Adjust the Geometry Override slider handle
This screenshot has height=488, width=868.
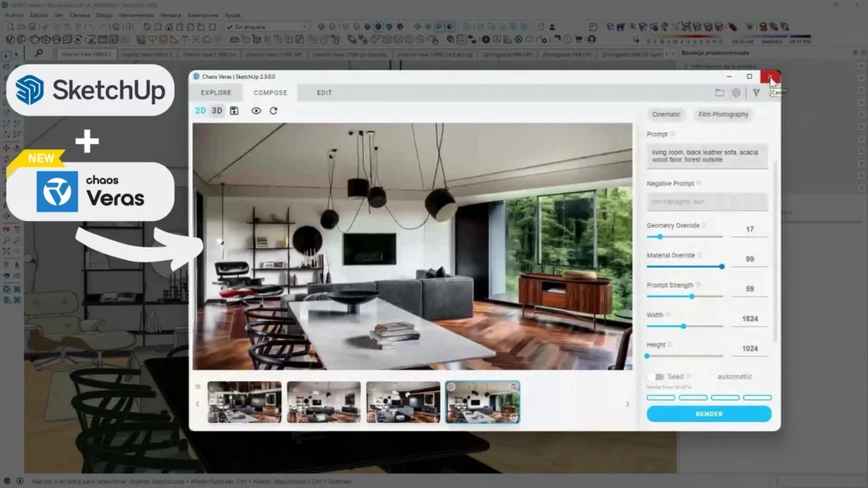tap(659, 237)
